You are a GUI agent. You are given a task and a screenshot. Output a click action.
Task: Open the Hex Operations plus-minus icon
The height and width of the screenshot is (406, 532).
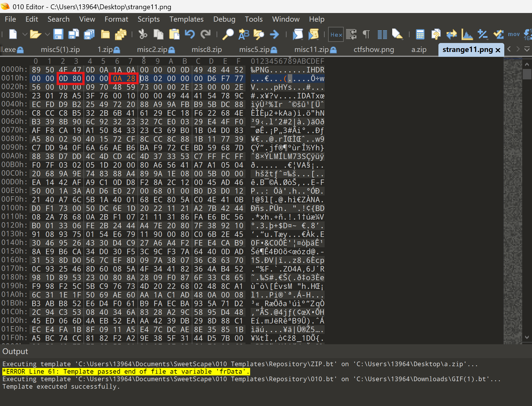pos(483,34)
